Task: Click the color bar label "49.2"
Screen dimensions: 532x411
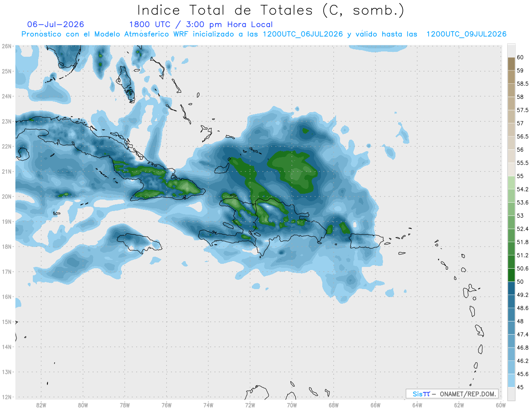Action: coord(523,295)
